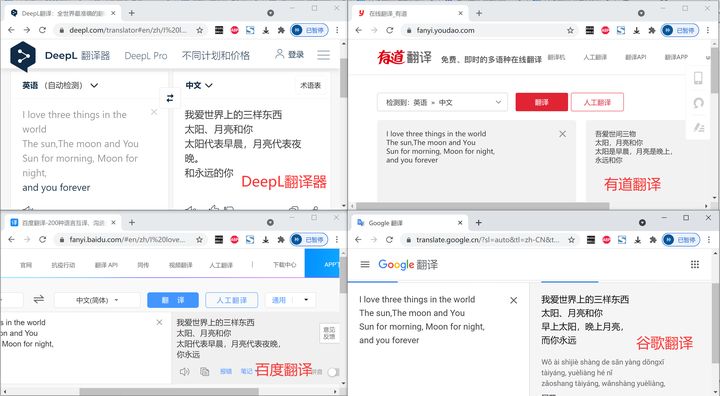
Task: Click Baidu 意见反馈 feedback button
Action: (x=329, y=333)
